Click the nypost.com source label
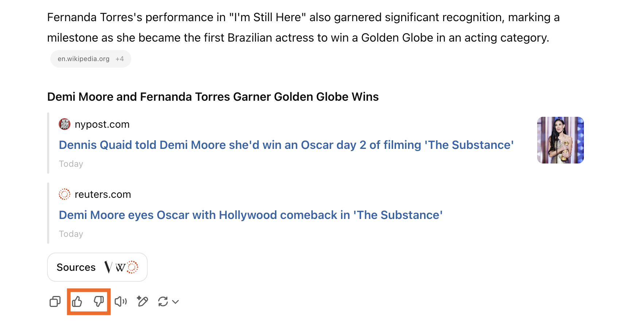 [x=102, y=124]
